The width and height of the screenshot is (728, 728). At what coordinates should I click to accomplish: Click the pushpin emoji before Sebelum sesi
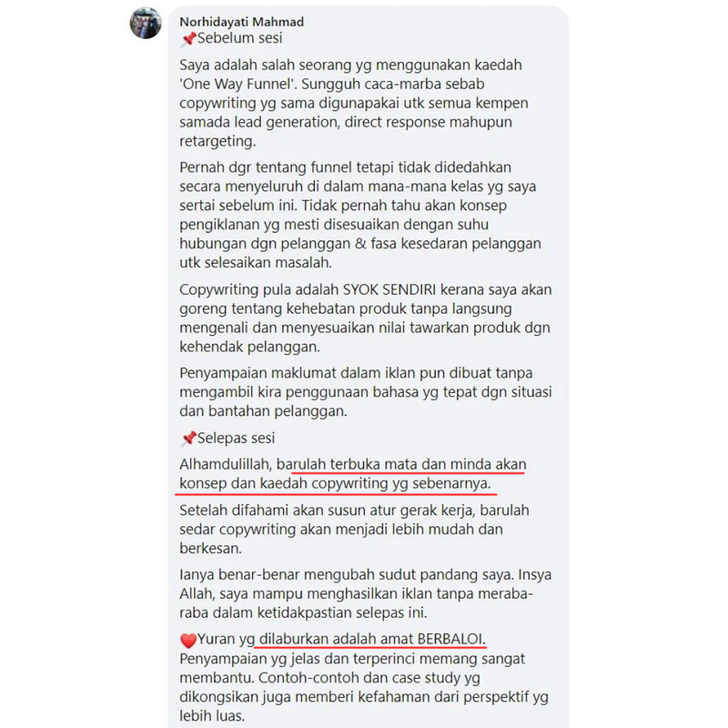click(188, 39)
